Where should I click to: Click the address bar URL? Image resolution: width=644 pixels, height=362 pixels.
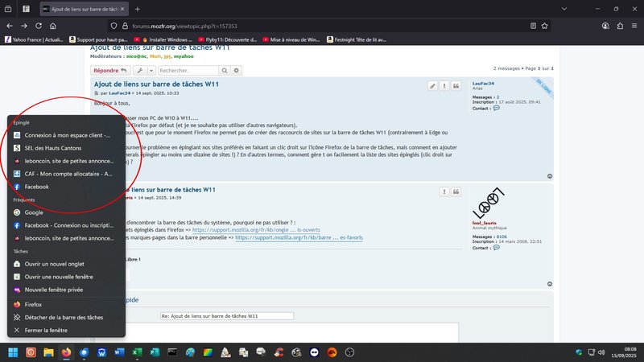(x=184, y=26)
